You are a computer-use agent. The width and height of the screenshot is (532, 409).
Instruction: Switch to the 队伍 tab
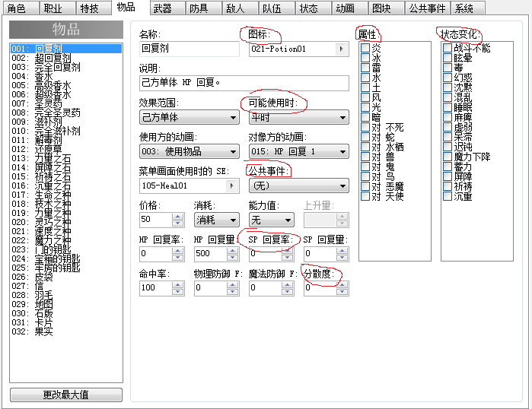point(277,8)
